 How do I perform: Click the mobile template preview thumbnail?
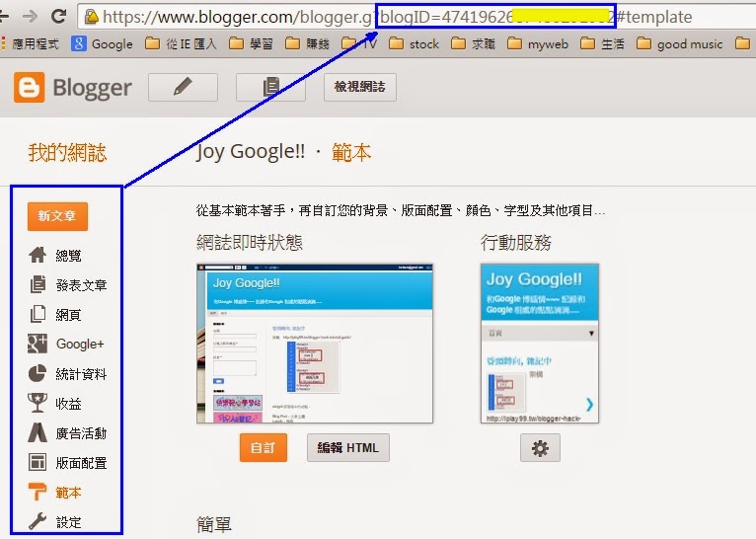[540, 344]
